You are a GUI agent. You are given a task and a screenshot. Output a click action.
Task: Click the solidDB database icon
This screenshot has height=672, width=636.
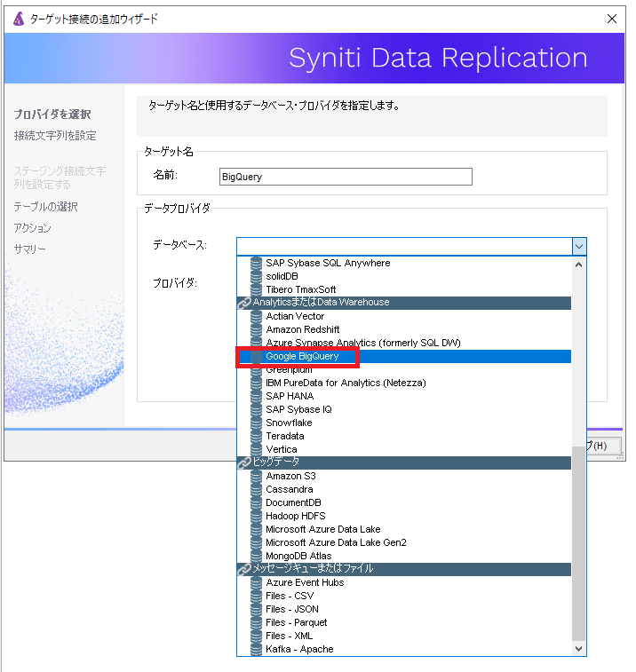(x=256, y=276)
